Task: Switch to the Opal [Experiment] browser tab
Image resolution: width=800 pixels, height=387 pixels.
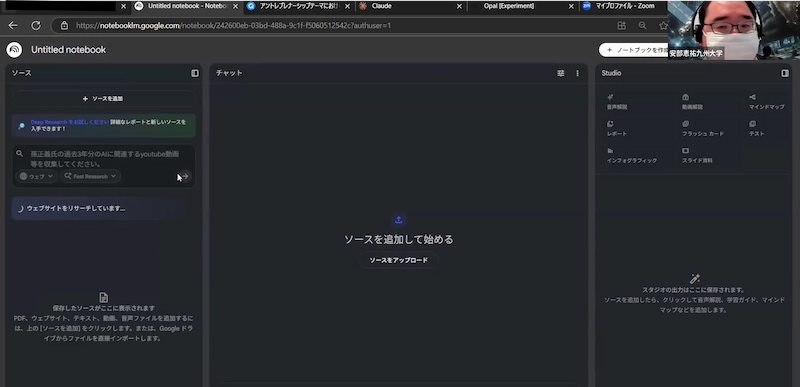Action: coord(523,6)
